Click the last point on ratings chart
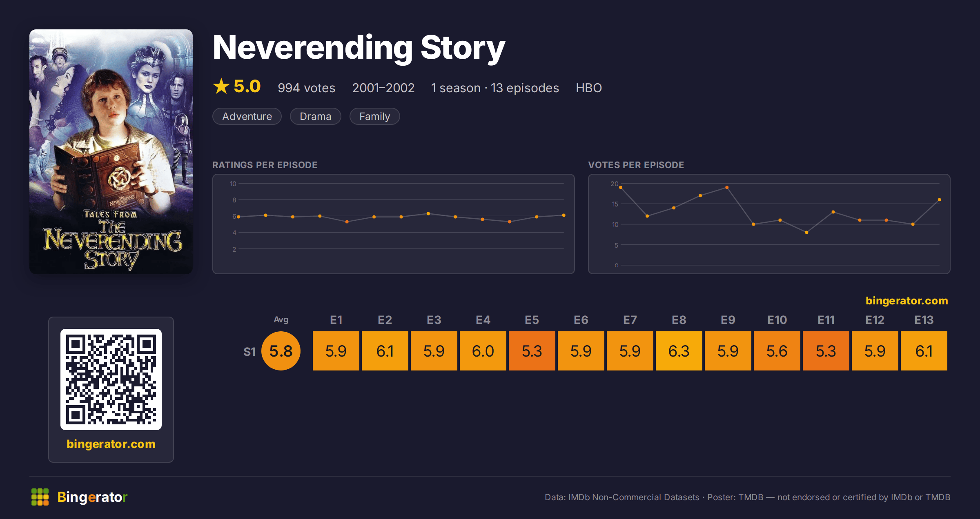Screen dimensions: 980x519 point(564,215)
